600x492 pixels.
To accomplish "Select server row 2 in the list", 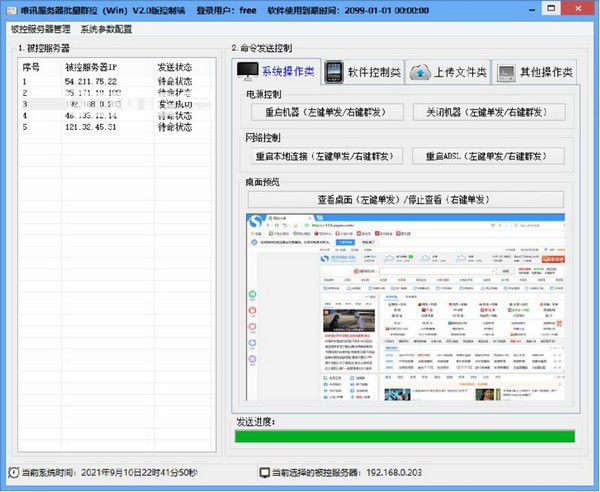I will click(117, 93).
